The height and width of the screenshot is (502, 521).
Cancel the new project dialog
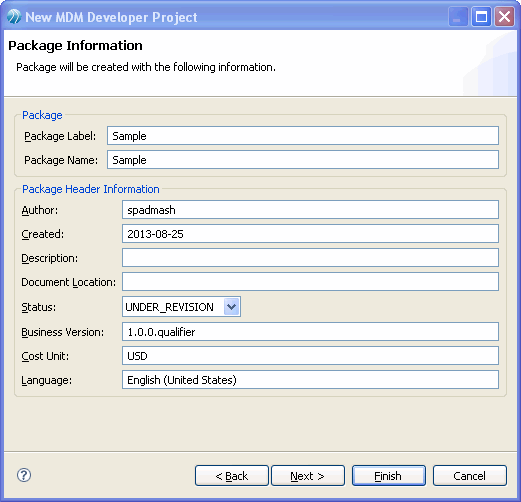470,476
